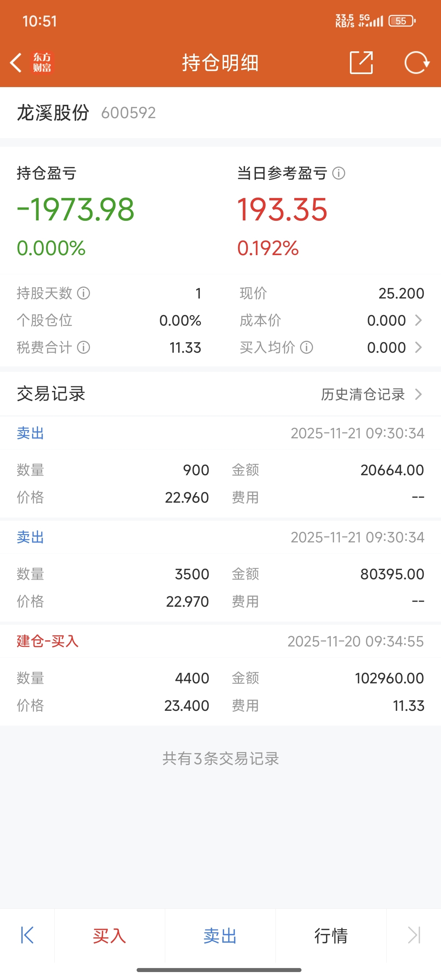Expand 买入均价 detail chevron
441x980 pixels.
coord(418,347)
